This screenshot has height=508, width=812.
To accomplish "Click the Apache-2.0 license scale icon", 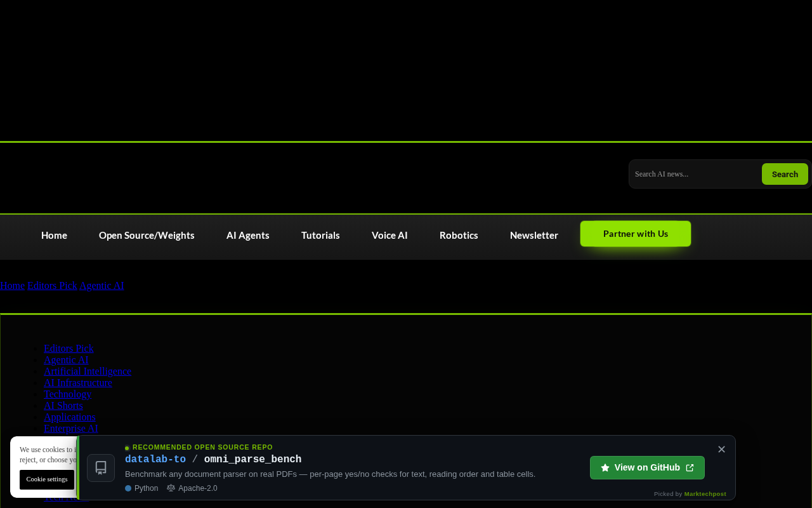I will pyautogui.click(x=171, y=488).
